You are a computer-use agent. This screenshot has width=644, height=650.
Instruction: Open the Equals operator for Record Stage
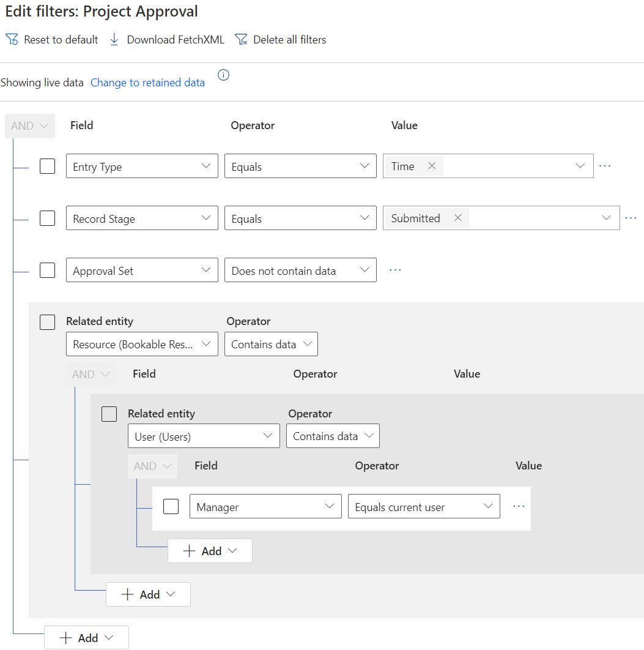pyautogui.click(x=300, y=218)
